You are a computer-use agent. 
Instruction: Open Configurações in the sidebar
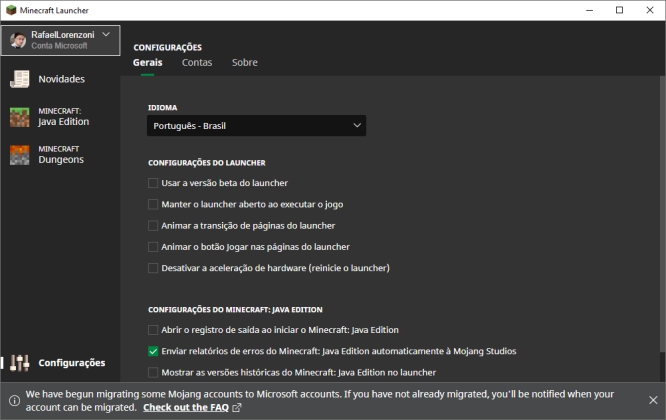point(60,363)
